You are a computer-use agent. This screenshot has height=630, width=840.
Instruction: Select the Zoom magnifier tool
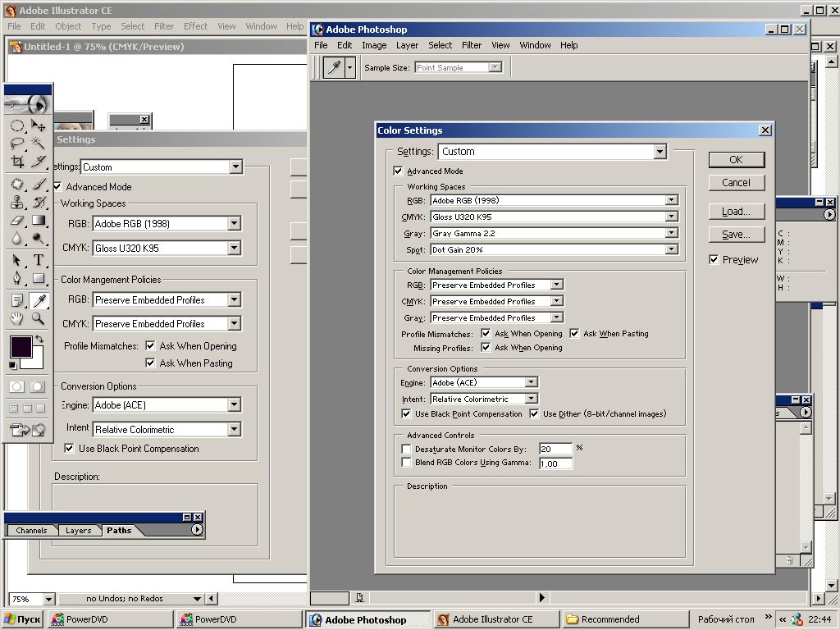pos(38,319)
